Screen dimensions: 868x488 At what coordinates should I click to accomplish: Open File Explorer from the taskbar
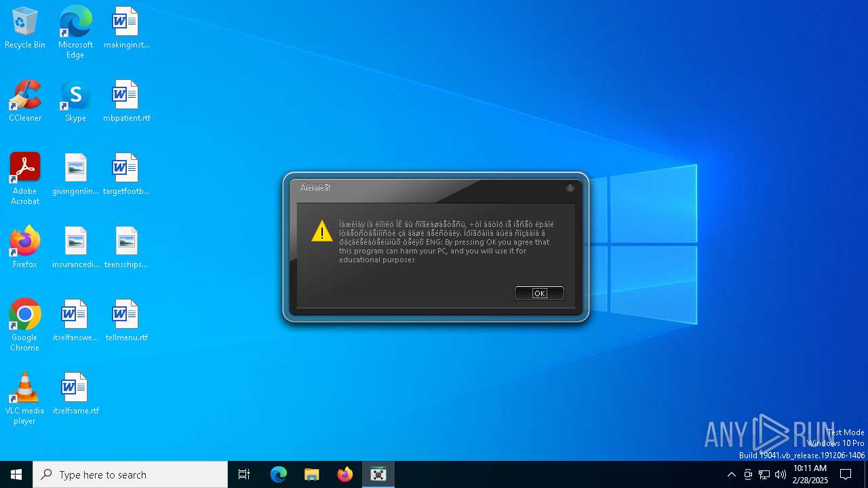tap(312, 474)
